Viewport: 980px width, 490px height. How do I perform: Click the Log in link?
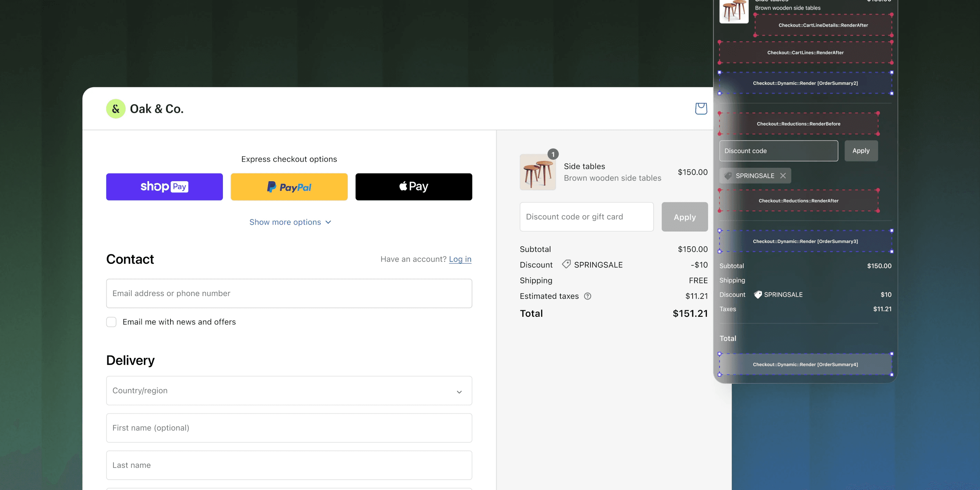(x=460, y=259)
